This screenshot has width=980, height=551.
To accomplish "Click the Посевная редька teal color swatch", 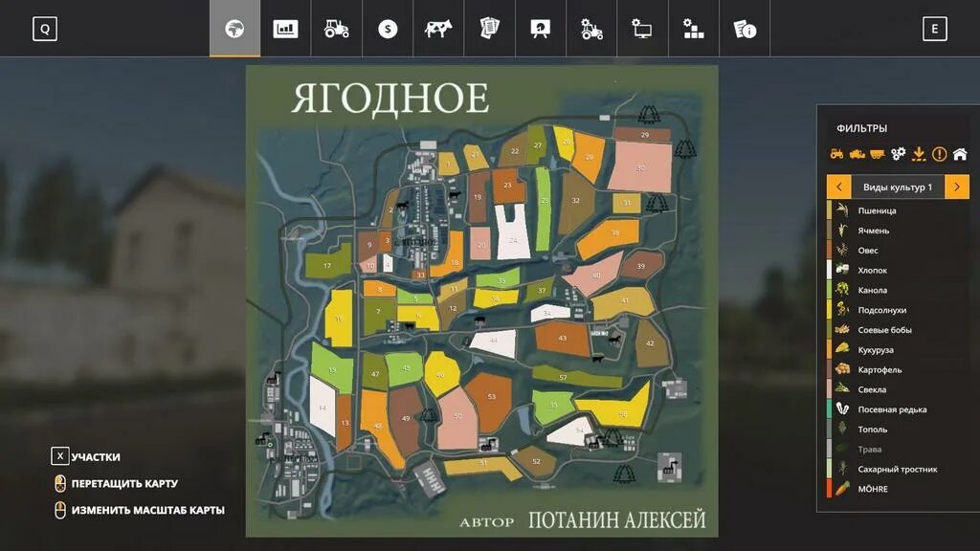I will pyautogui.click(x=830, y=409).
